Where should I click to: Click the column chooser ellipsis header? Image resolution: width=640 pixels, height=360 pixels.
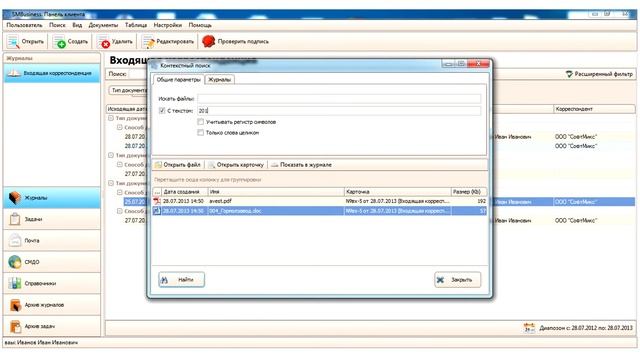click(157, 191)
